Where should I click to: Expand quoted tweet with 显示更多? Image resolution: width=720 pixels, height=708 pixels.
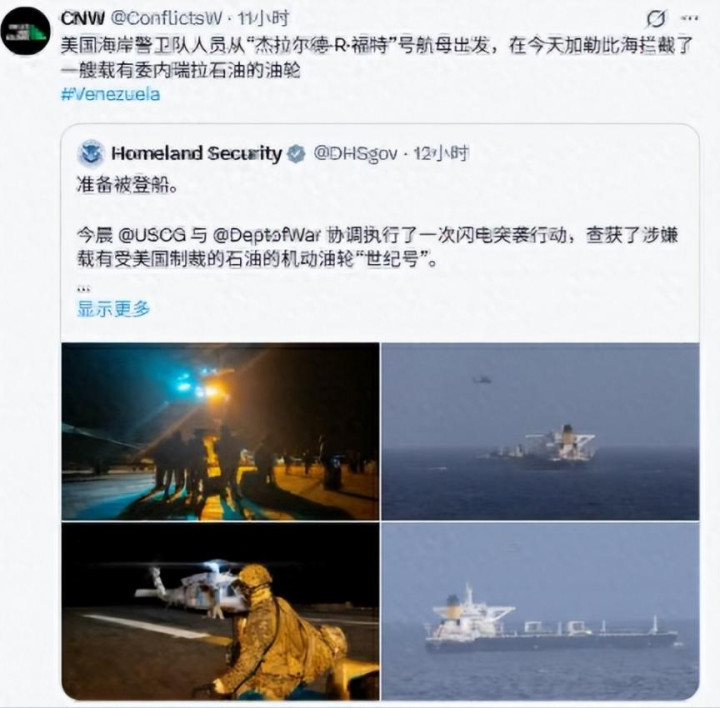(113, 309)
